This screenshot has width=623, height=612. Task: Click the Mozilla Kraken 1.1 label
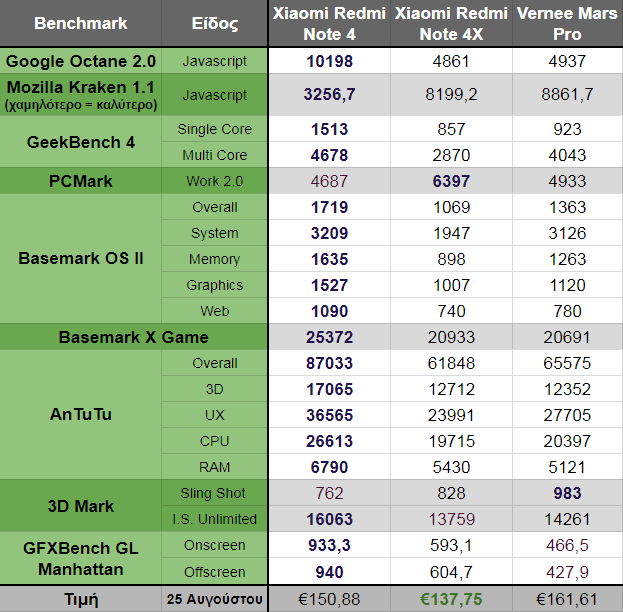pos(81,95)
